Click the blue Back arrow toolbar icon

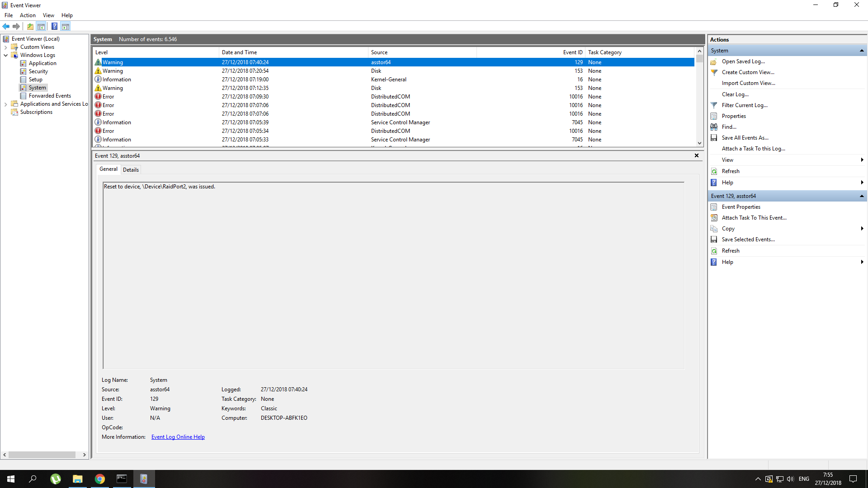[6, 26]
